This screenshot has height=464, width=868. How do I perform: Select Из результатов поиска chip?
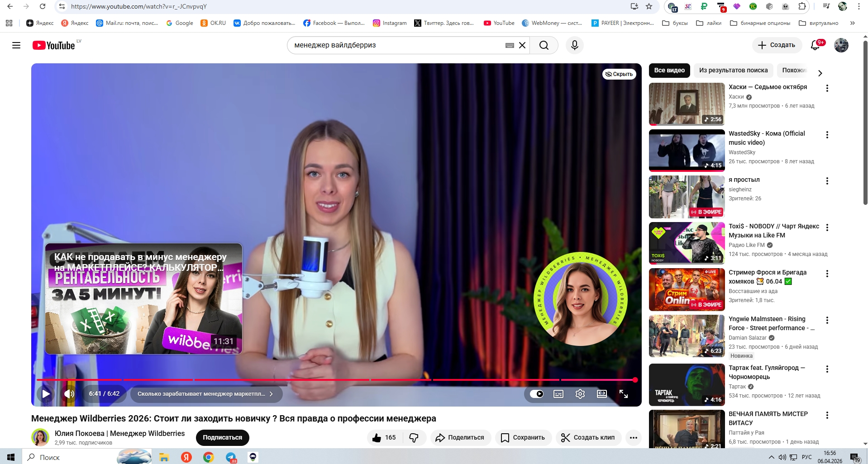[733, 70]
